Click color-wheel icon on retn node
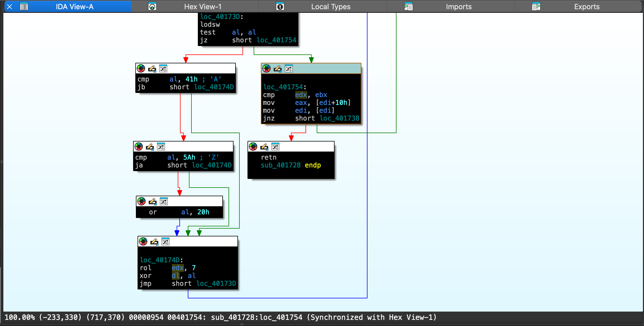 click(253, 147)
